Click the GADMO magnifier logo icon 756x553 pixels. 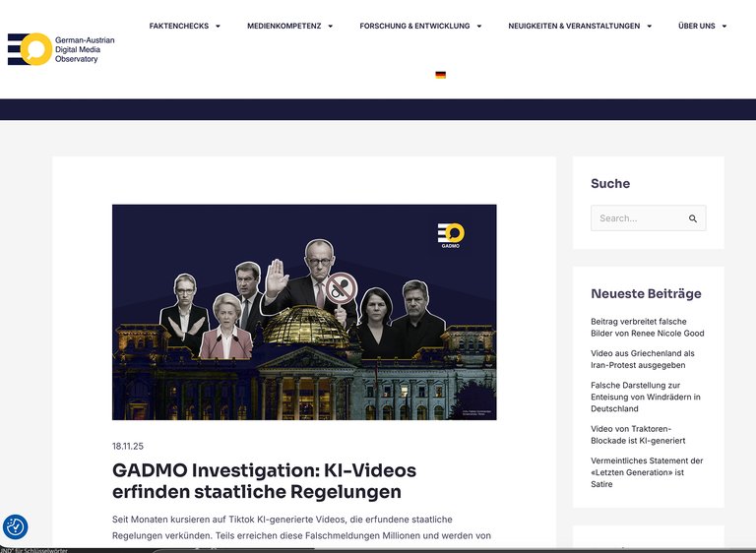click(30, 49)
